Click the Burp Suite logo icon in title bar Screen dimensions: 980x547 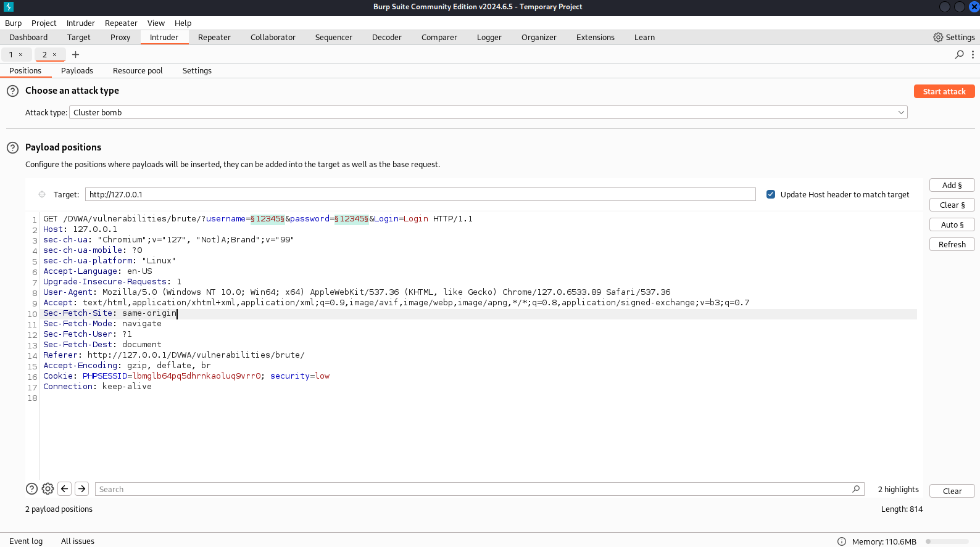coord(8,7)
